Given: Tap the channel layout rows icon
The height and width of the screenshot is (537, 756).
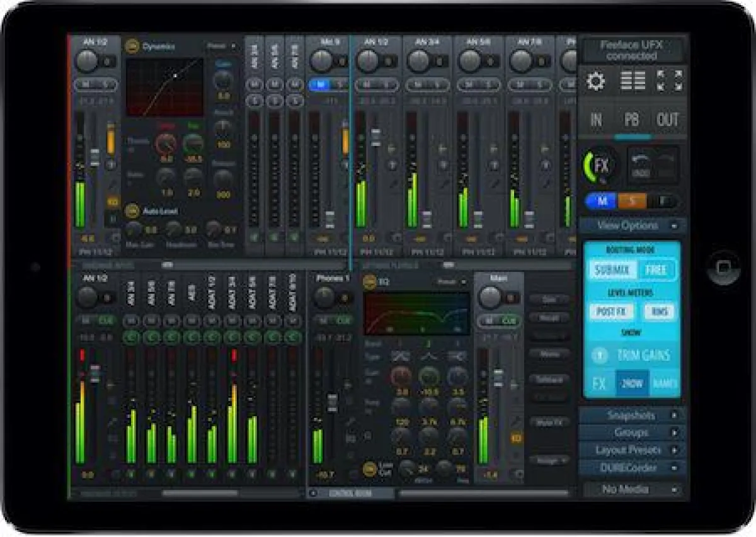Looking at the screenshot, I should pyautogui.click(x=632, y=79).
